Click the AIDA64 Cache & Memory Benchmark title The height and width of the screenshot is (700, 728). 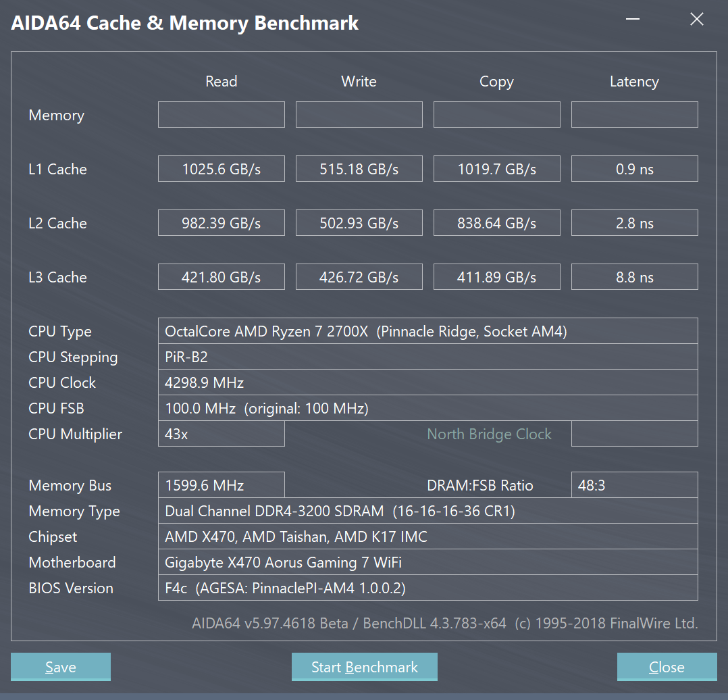coord(185,23)
